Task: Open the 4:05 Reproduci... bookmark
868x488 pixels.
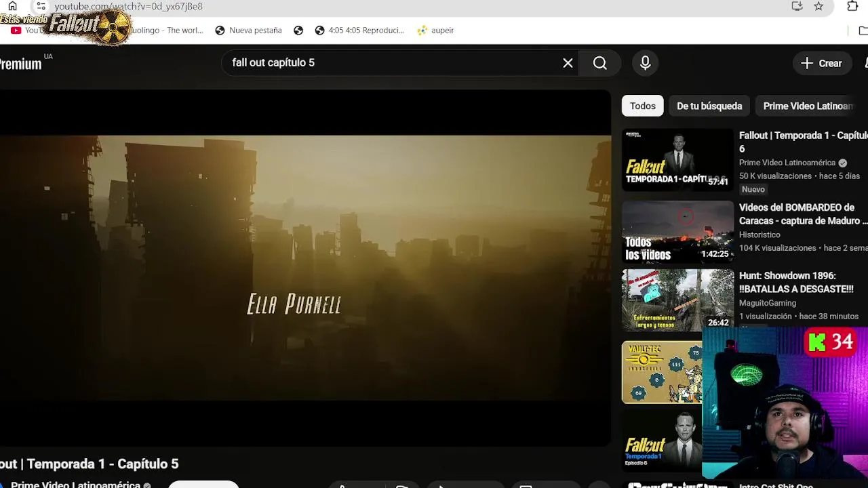Action: [x=359, y=30]
